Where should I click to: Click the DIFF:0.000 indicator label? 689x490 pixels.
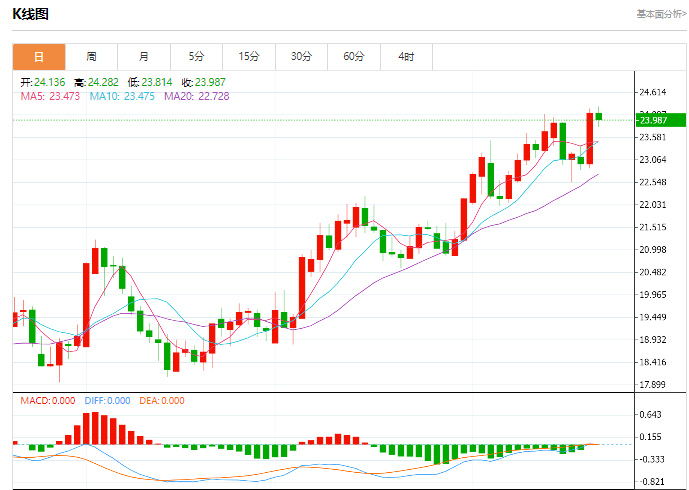point(108,401)
